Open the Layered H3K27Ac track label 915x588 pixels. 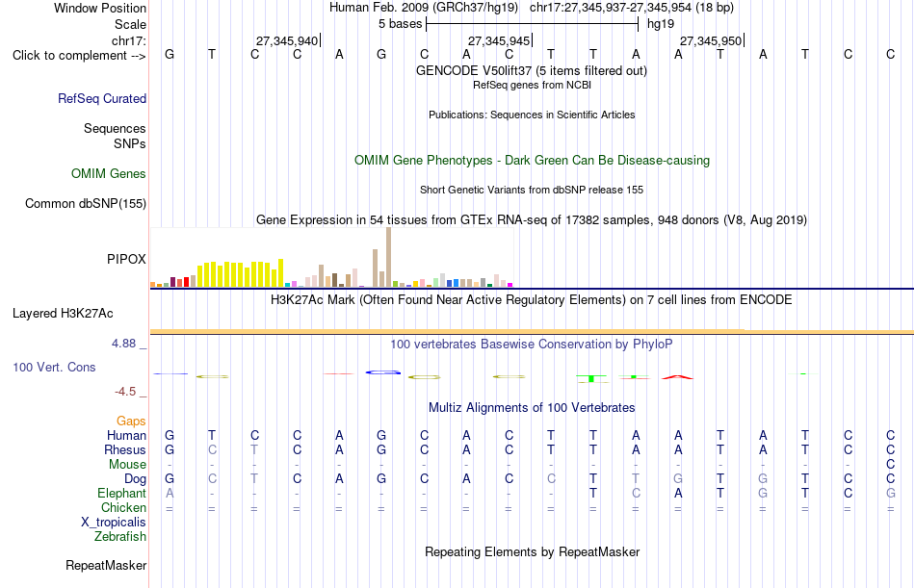point(63,314)
